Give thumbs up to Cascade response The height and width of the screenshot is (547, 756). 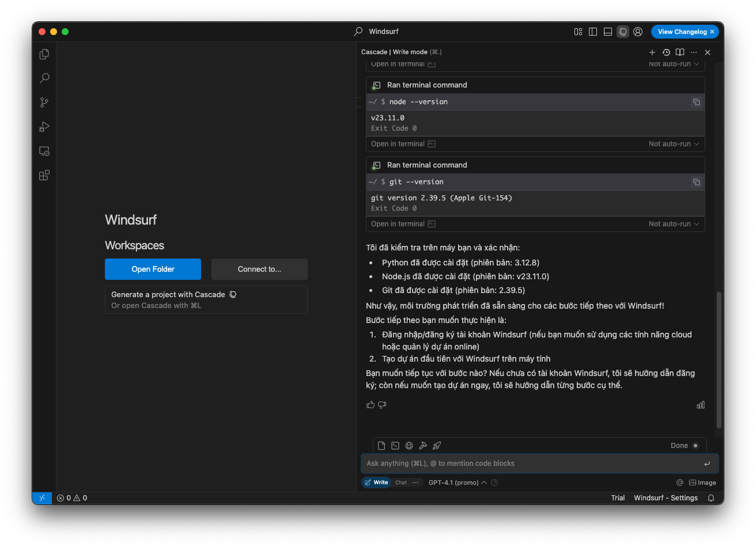point(371,405)
